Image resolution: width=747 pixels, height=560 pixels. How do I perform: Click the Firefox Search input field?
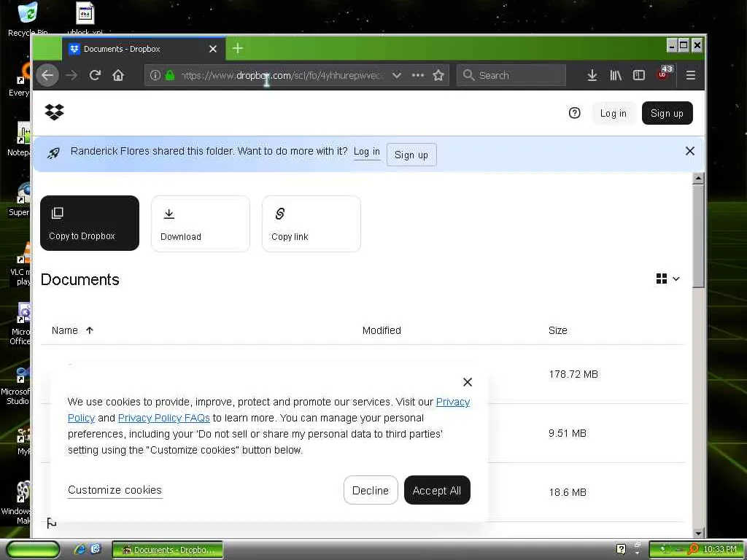coord(511,75)
